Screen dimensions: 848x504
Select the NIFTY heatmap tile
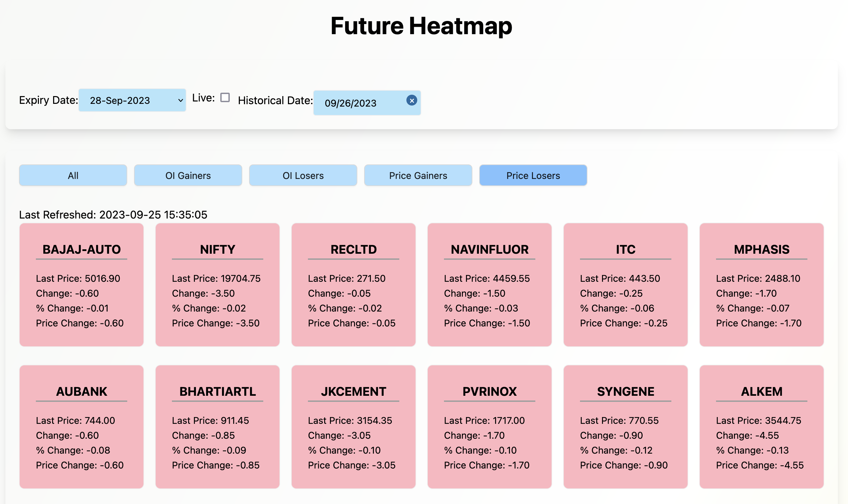[218, 285]
